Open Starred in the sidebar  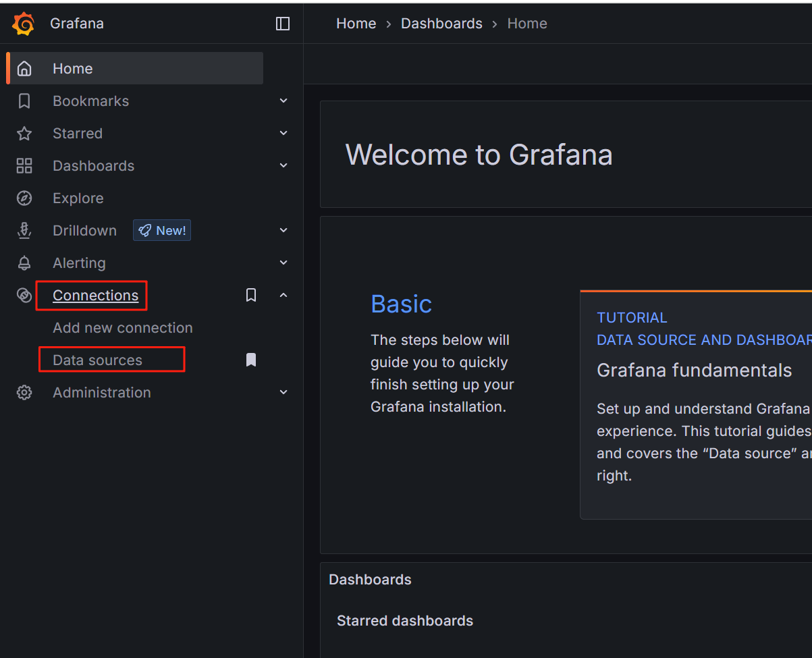click(78, 134)
